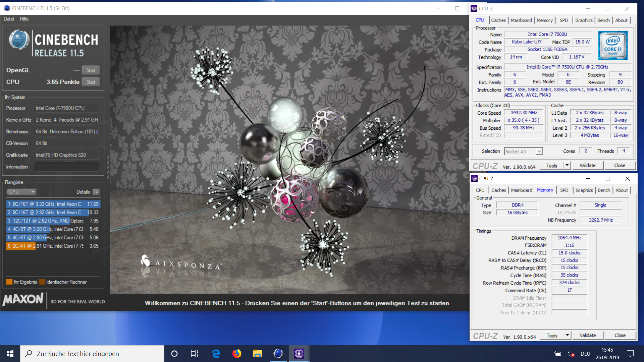Click the search magnifier in taskbar

click(29, 354)
